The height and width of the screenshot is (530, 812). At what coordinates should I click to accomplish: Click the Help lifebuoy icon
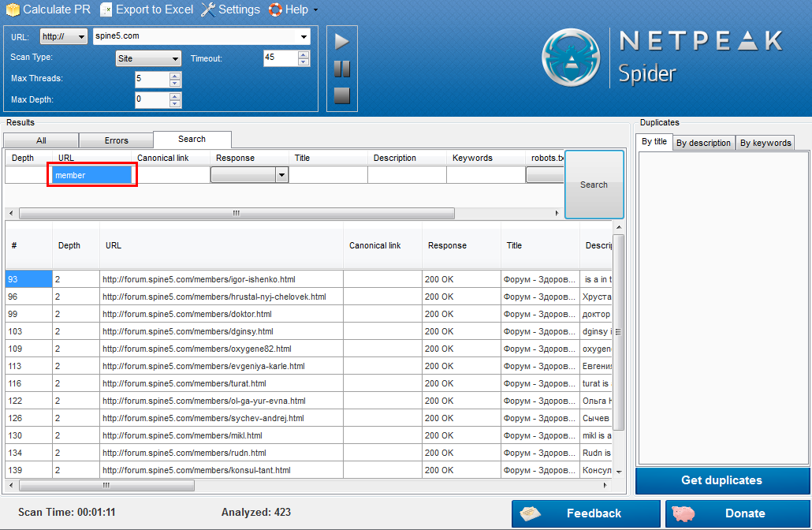(x=275, y=9)
